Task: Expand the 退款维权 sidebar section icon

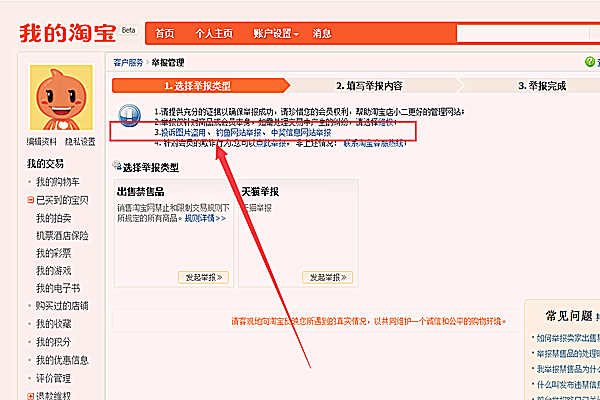Action: pos(31,396)
